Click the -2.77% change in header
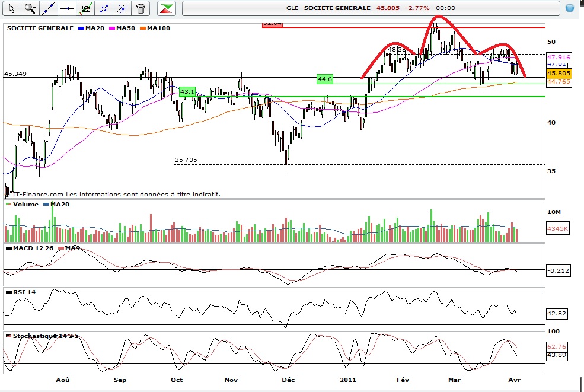Screen dimensions: 584x392 (x=417, y=8)
